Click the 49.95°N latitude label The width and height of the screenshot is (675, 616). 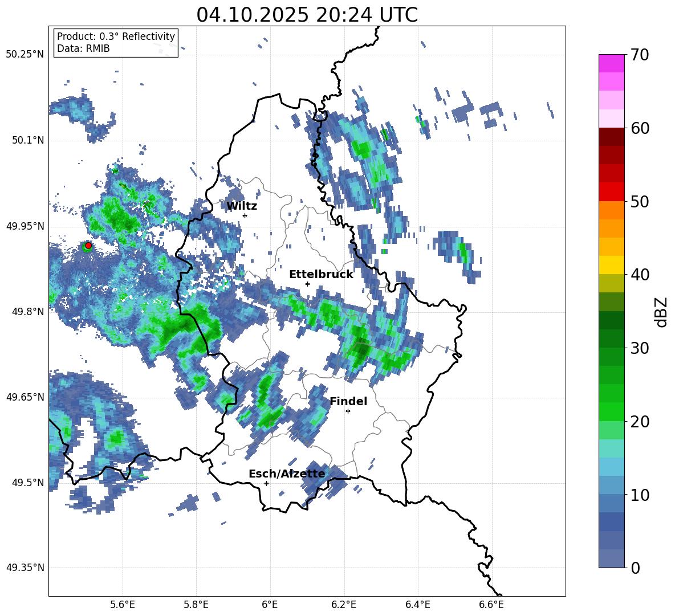click(25, 226)
